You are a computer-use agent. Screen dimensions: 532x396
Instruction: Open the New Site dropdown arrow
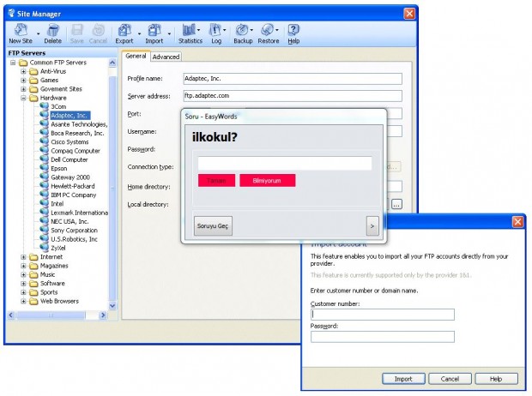(38, 34)
